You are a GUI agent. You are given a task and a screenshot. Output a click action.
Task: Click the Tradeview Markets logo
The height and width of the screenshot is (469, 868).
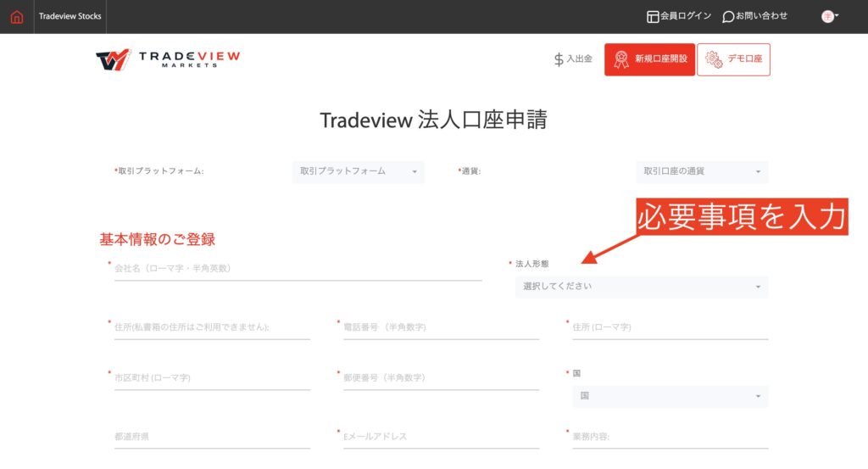pyautogui.click(x=168, y=59)
